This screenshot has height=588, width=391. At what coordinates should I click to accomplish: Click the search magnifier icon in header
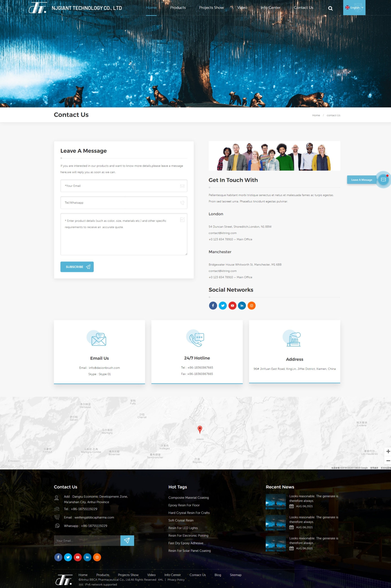click(x=330, y=8)
